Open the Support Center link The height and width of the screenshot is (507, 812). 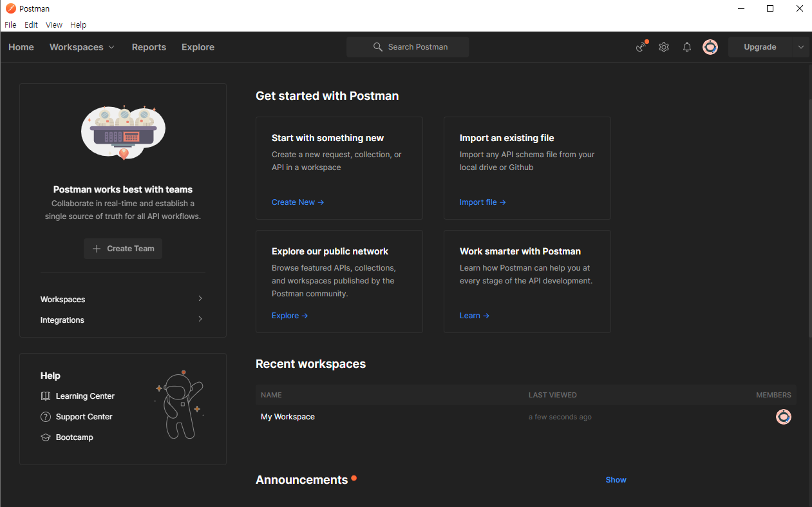(84, 417)
